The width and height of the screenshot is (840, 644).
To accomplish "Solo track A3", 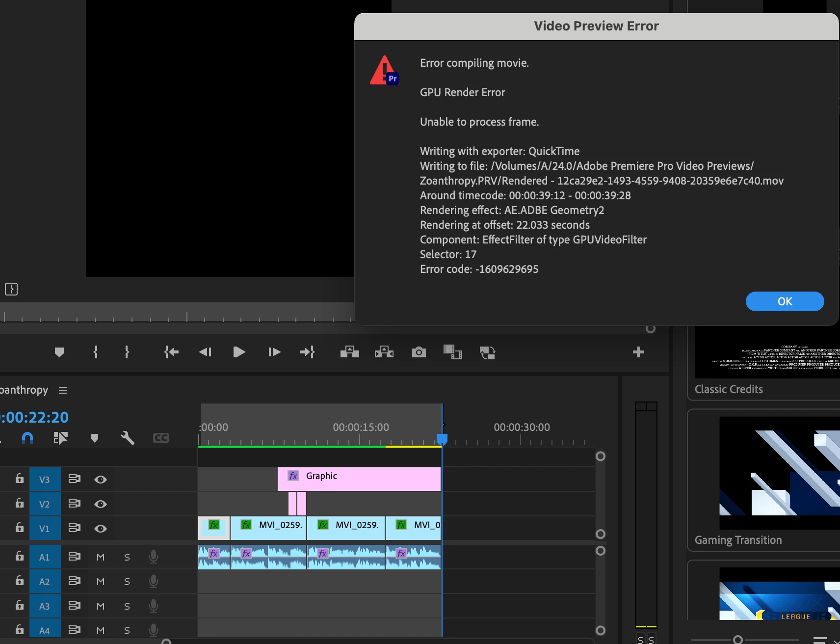I will point(127,606).
